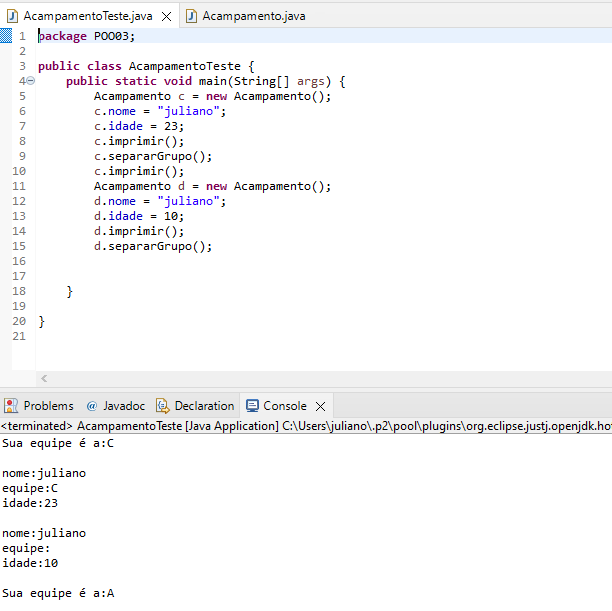Click 'c.separarGrupo();' on line 9
612x611 pixels.
[x=153, y=156]
